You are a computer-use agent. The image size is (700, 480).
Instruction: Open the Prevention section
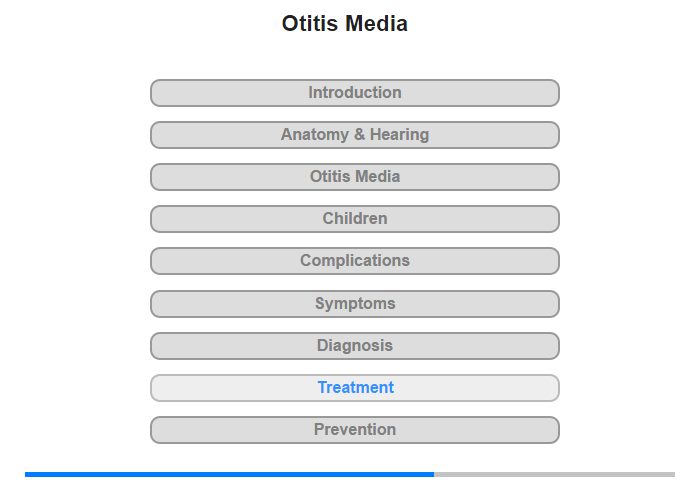354,430
